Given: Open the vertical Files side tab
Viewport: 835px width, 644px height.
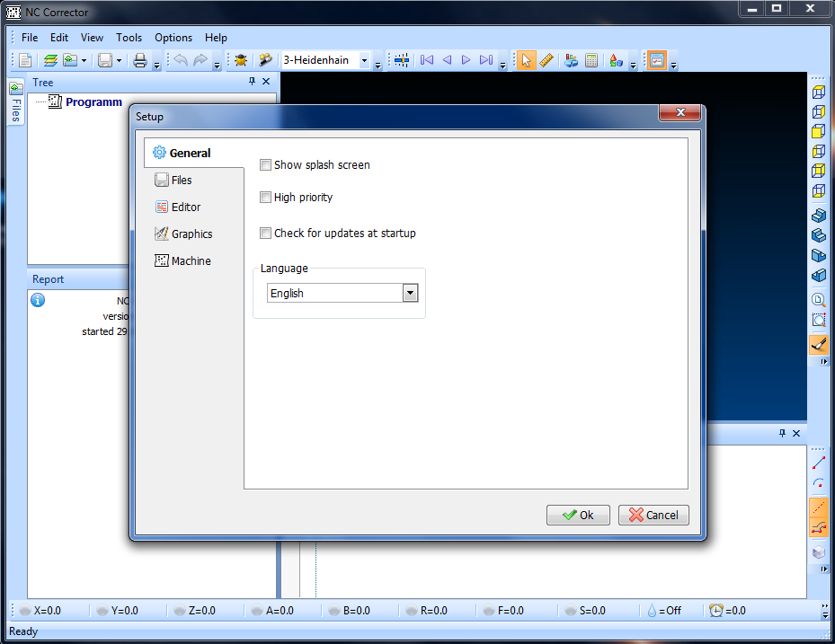Looking at the screenshot, I should tap(16, 101).
